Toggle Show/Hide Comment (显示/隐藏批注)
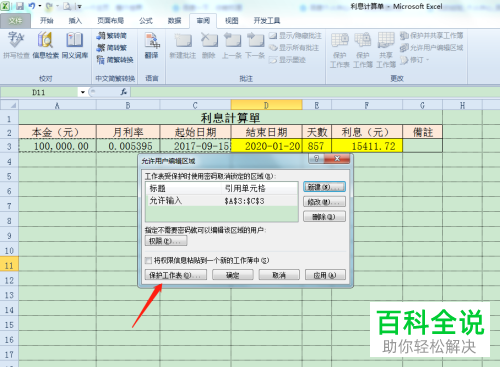This screenshot has height=367, width=500. coord(295,36)
